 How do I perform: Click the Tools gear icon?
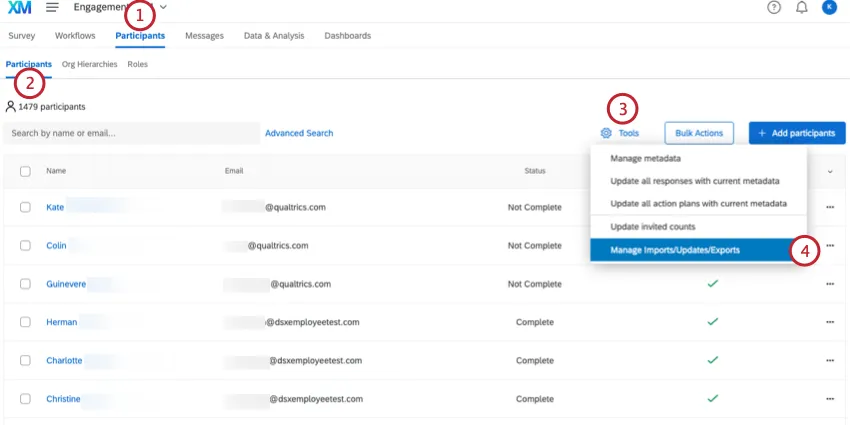click(x=605, y=133)
